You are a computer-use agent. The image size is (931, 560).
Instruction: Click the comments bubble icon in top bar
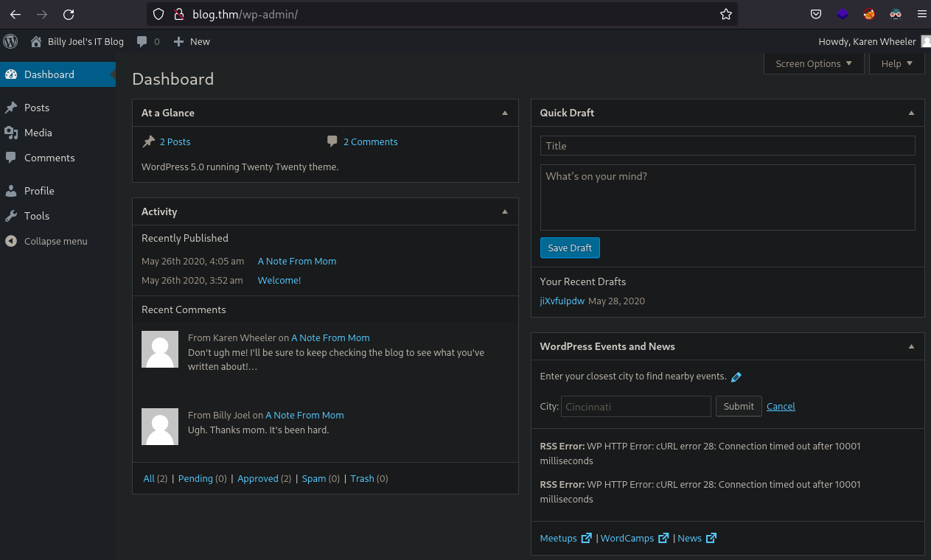point(143,41)
